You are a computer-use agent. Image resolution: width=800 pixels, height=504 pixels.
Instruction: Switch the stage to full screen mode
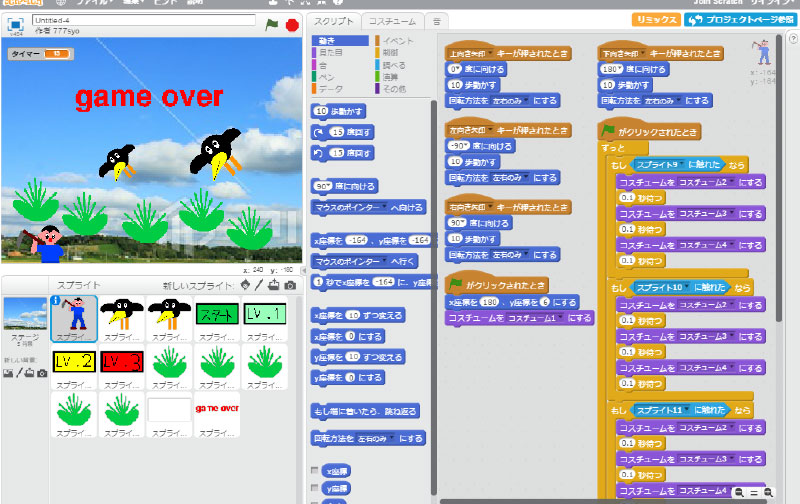pyautogui.click(x=15, y=24)
